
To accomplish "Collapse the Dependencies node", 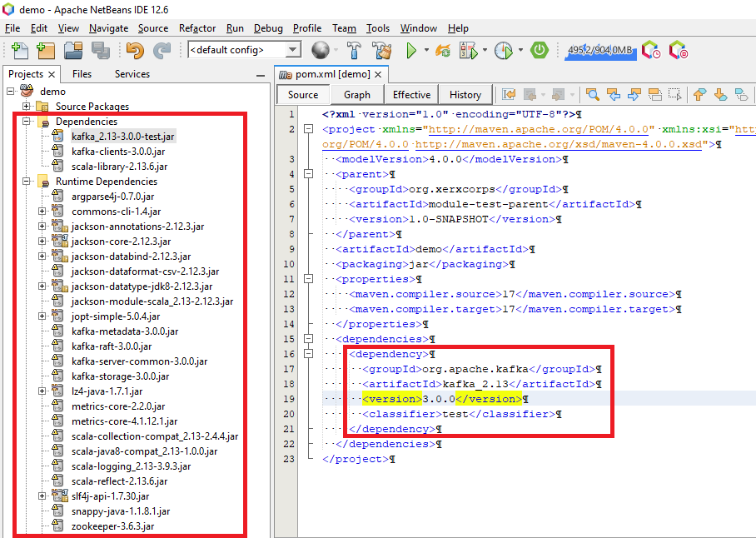I will tap(27, 121).
